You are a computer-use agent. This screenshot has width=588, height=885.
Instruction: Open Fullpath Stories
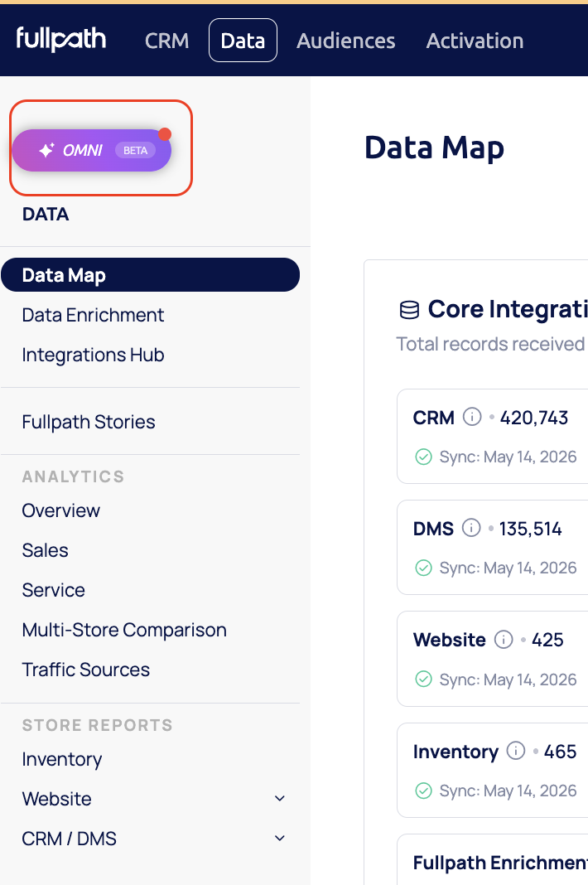pyautogui.click(x=89, y=422)
